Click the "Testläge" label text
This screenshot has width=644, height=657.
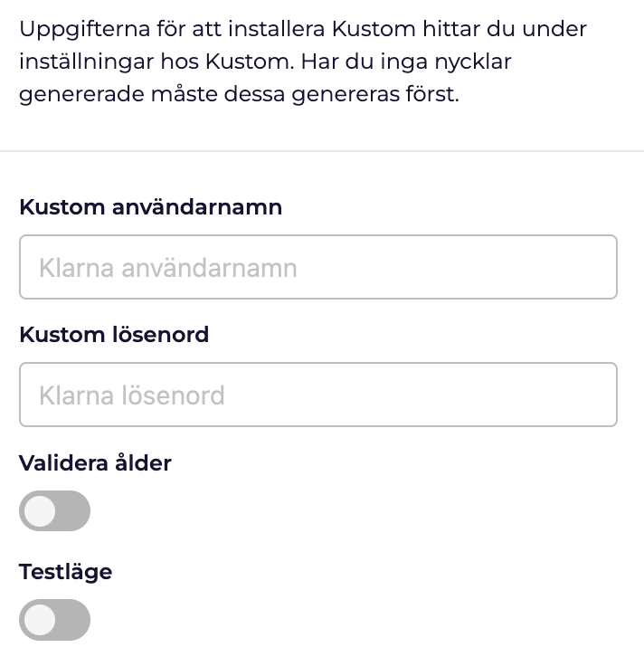click(x=65, y=571)
